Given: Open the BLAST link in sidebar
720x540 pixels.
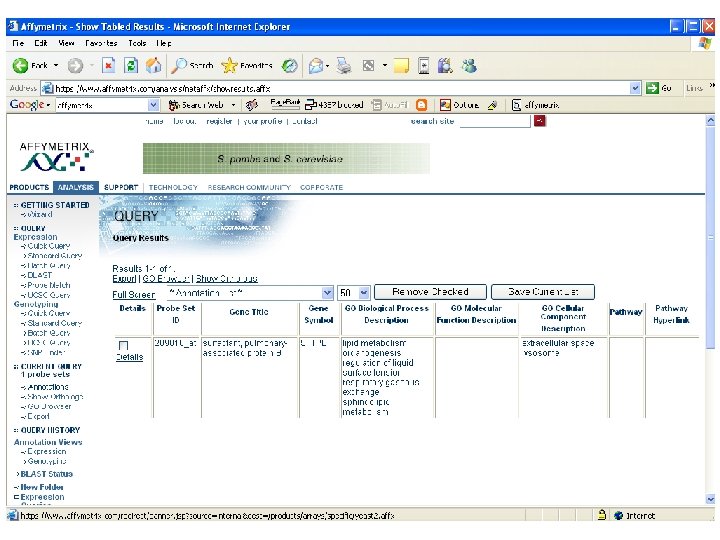Looking at the screenshot, I should point(39,275).
